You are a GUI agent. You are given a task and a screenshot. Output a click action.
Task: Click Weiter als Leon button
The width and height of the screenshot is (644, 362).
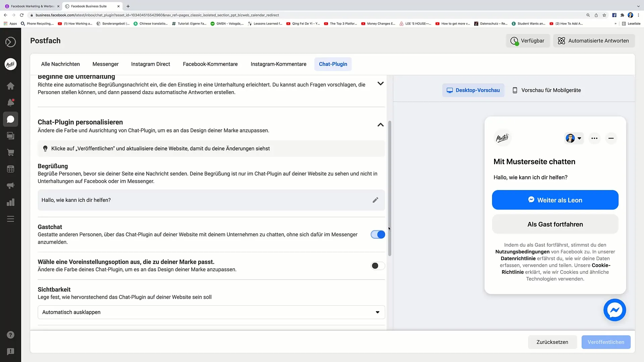[x=555, y=200]
